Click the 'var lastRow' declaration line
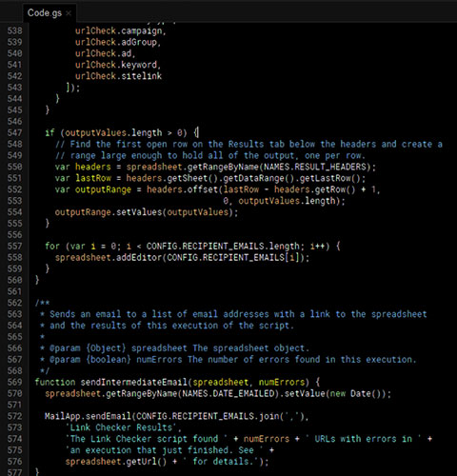457x476 pixels. coord(210,178)
